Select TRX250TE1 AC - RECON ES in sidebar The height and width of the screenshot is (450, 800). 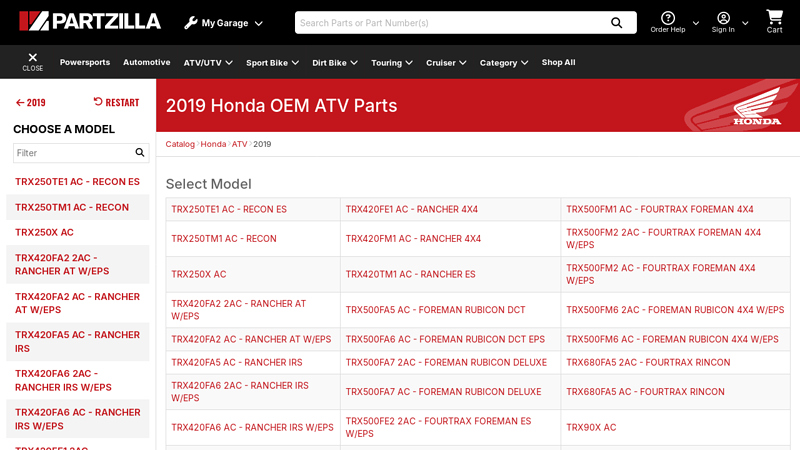[x=77, y=182]
